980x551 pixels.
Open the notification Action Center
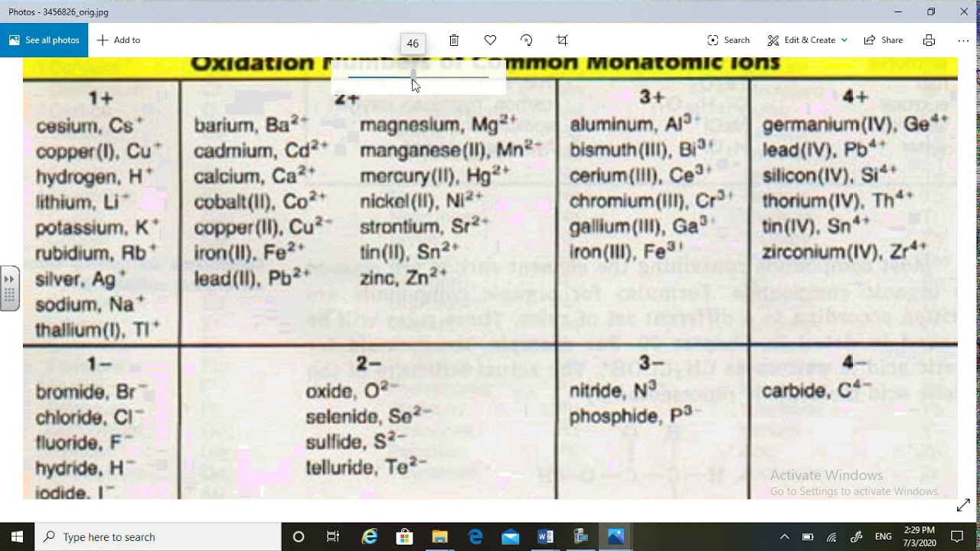pyautogui.click(x=957, y=536)
